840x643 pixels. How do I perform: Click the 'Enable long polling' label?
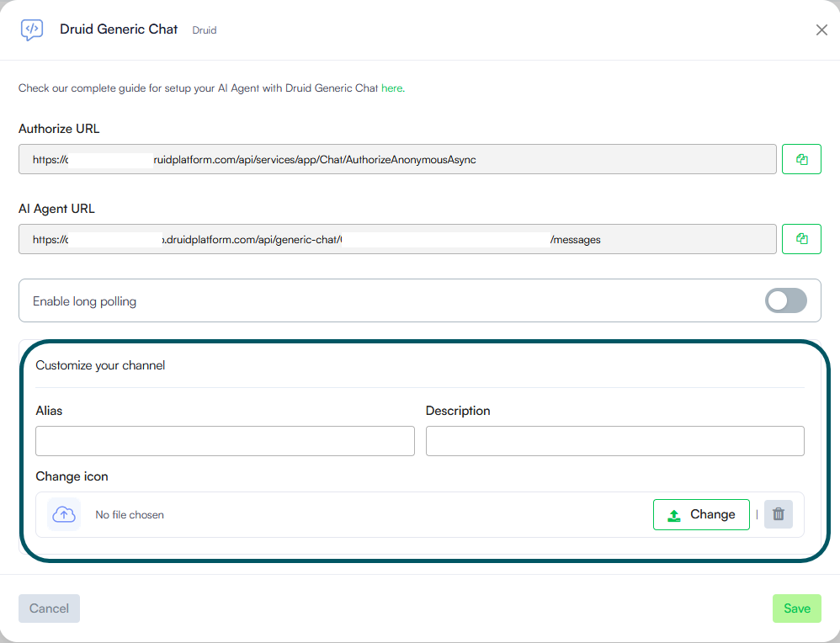[85, 301]
